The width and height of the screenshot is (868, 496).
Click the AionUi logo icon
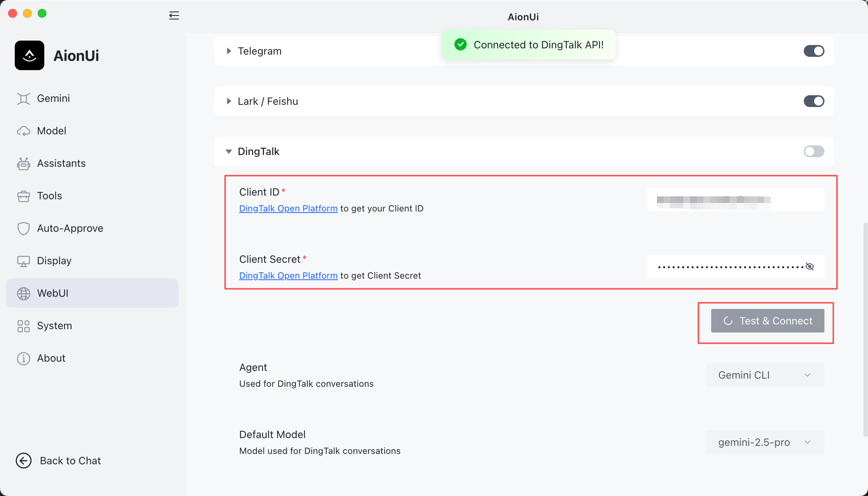point(30,55)
